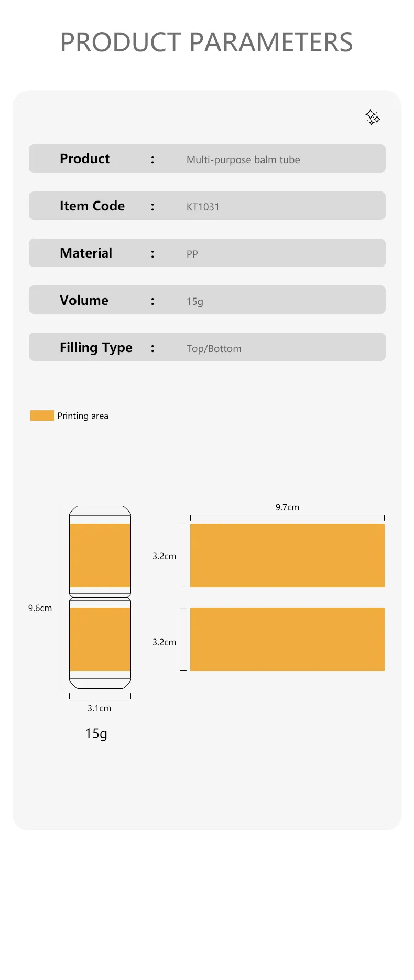
Task: Select the Material row label
Action: pyautogui.click(x=86, y=253)
